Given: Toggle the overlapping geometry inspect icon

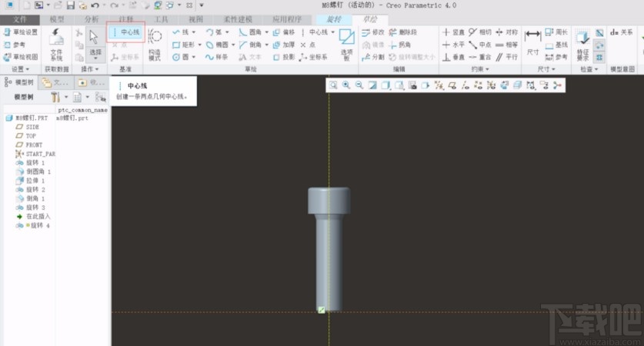Looking at the screenshot, I should pyautogui.click(x=599, y=58).
